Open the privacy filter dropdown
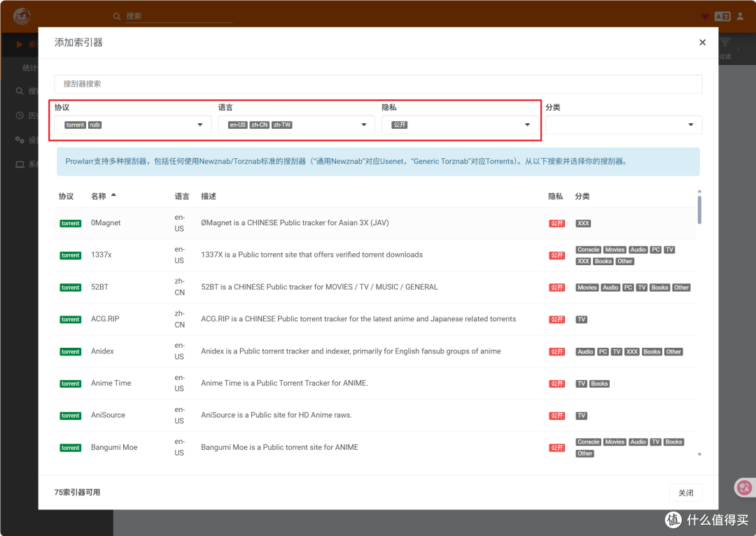 pos(460,125)
